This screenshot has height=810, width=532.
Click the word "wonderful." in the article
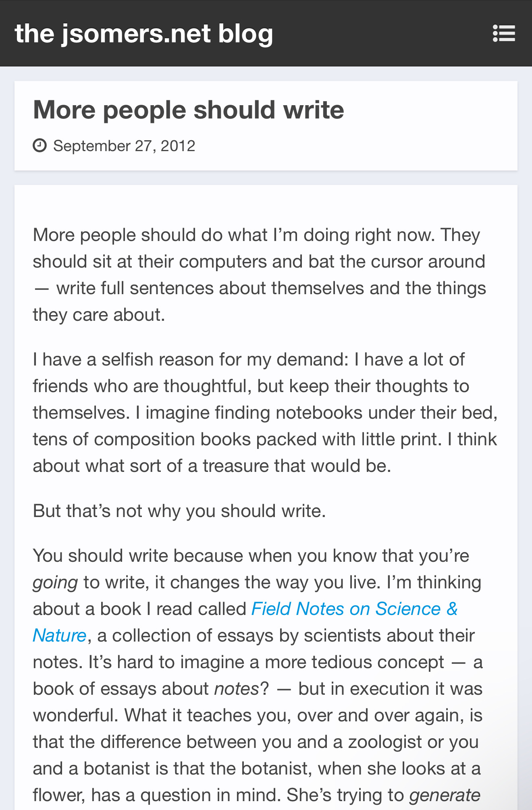[75, 715]
